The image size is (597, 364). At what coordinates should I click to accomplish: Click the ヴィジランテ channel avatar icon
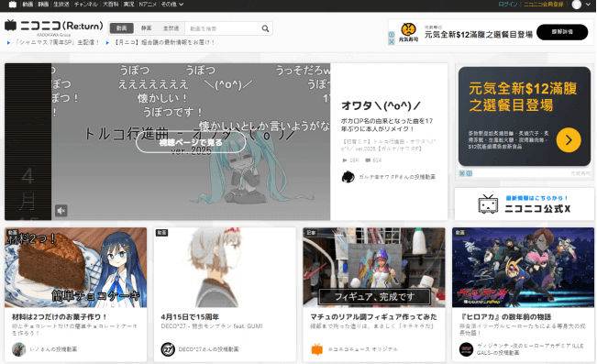(x=467, y=349)
